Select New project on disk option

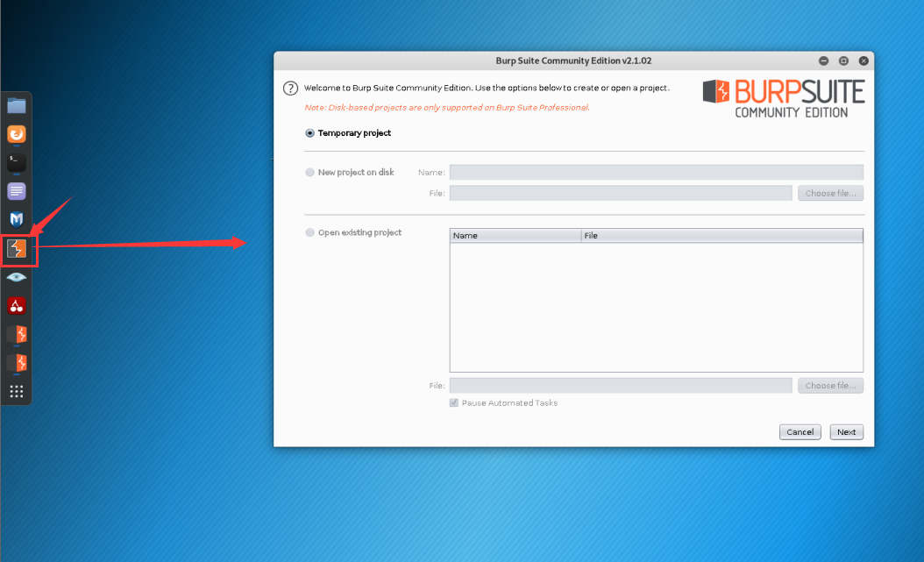pos(310,173)
